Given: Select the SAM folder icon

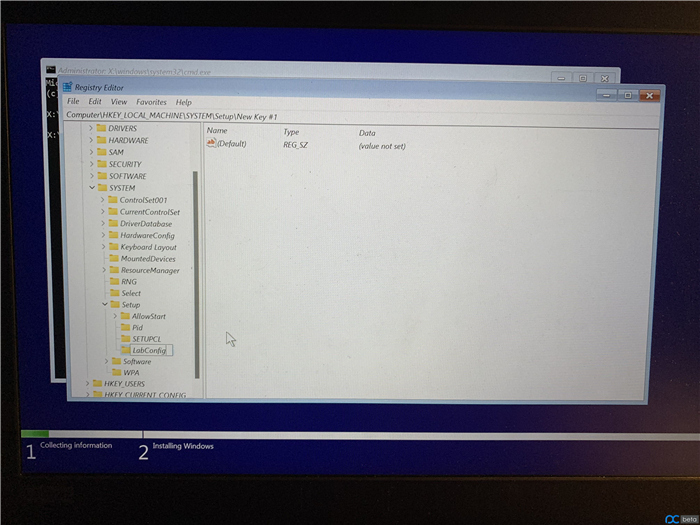Looking at the screenshot, I should (102, 152).
